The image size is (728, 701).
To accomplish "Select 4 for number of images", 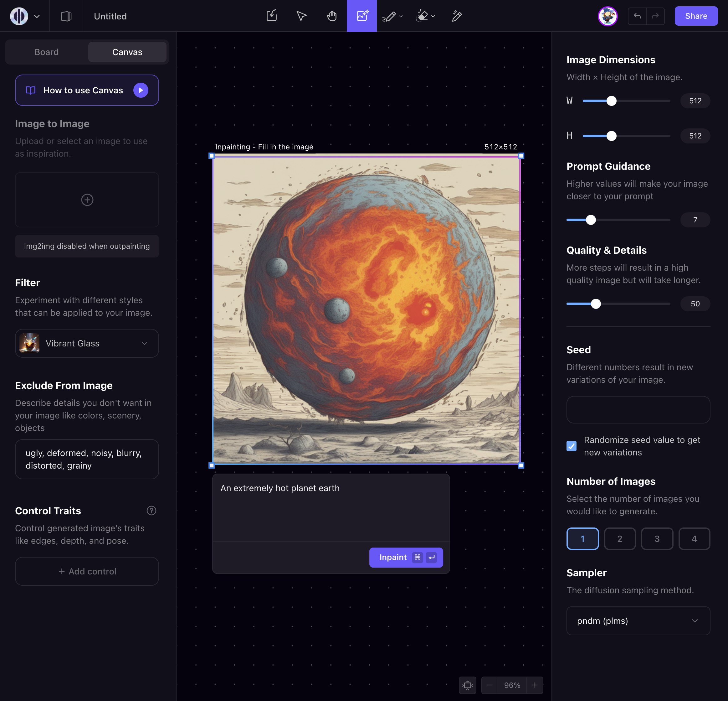I will 694,538.
